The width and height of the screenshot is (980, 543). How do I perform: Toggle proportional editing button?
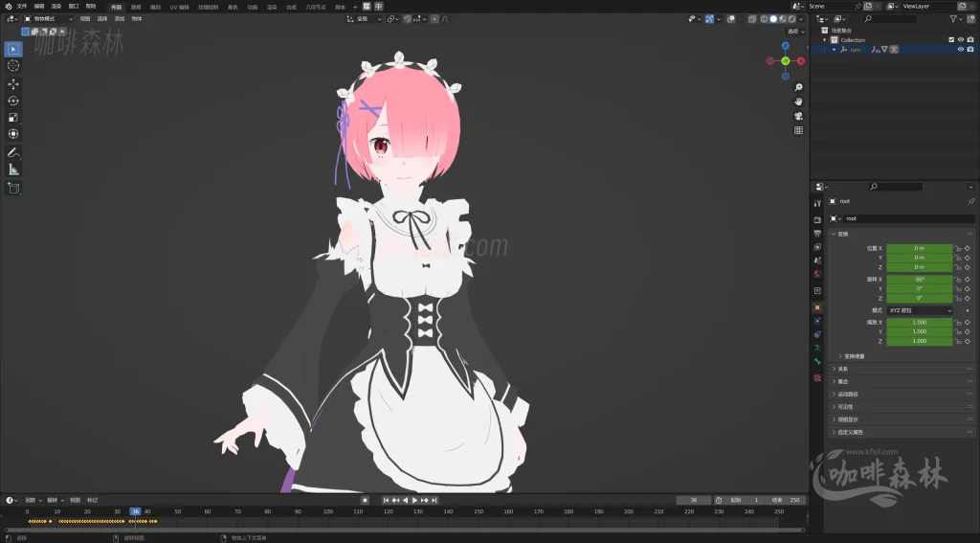pos(435,19)
